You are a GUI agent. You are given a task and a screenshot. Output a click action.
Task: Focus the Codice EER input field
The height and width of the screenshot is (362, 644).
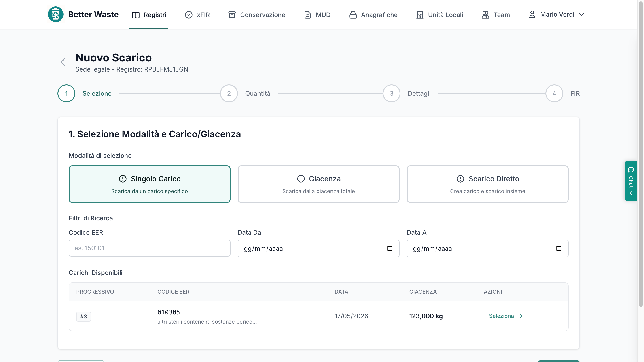tap(150, 248)
